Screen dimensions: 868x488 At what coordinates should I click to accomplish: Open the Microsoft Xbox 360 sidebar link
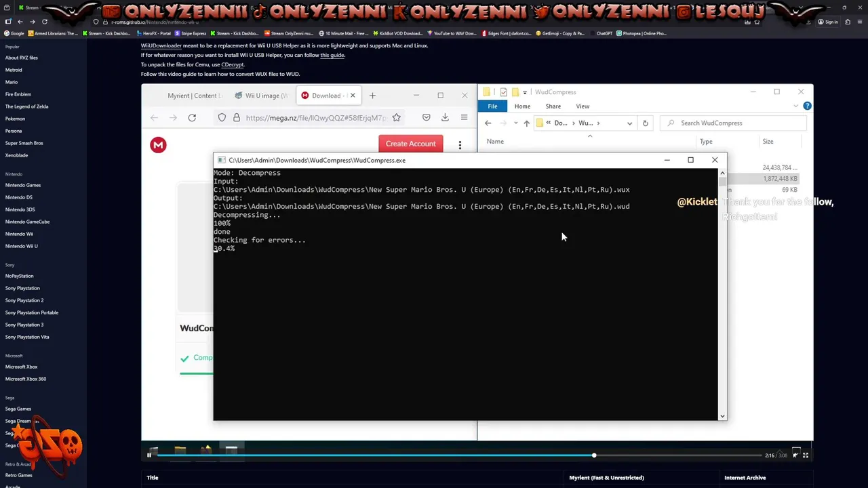[26, 379]
